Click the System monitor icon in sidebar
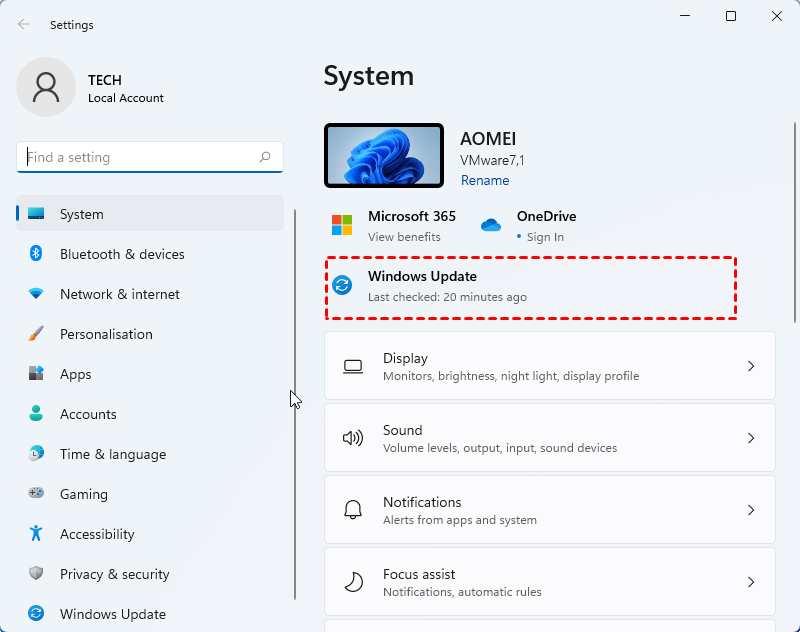Viewport: 800px width, 632px height. (x=36, y=214)
